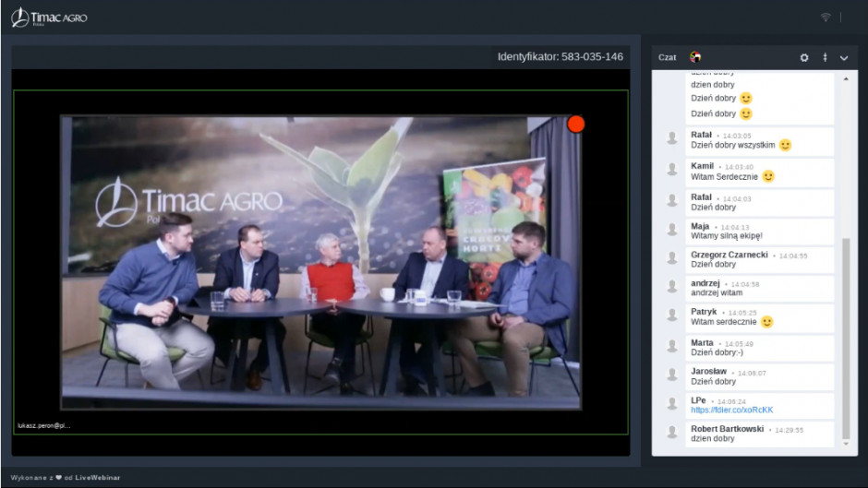Click the red recording indicator dot

575,124
